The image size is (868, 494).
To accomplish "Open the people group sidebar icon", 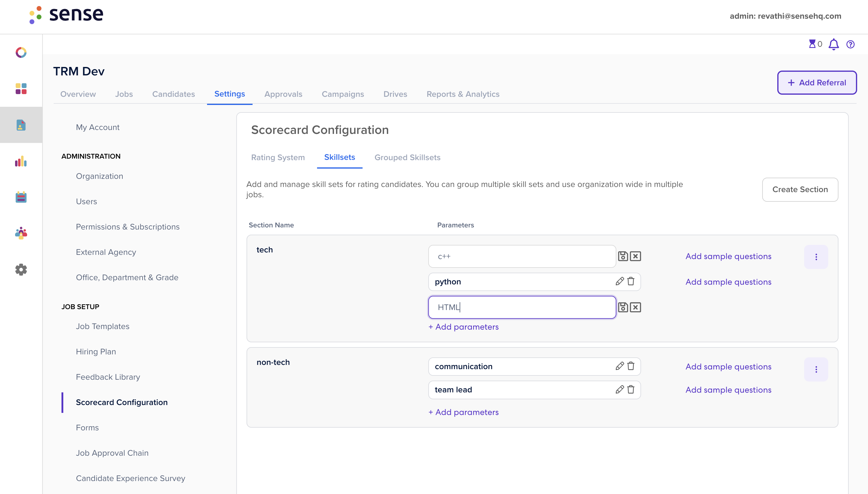I will pyautogui.click(x=21, y=233).
